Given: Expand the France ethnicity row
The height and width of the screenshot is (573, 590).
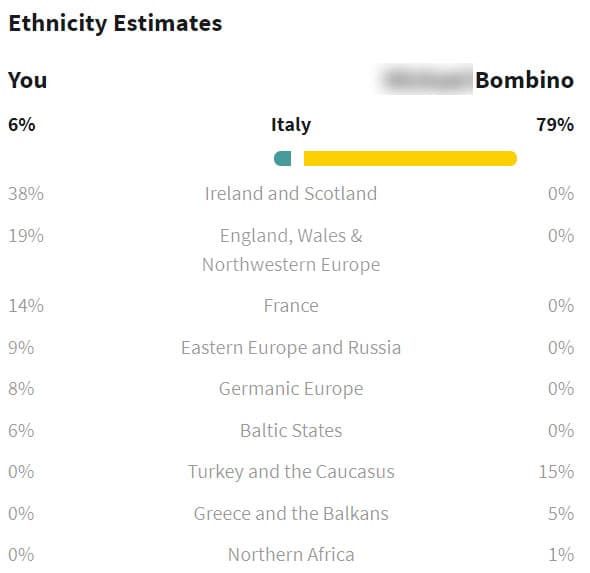Looking at the screenshot, I should pos(291,305).
